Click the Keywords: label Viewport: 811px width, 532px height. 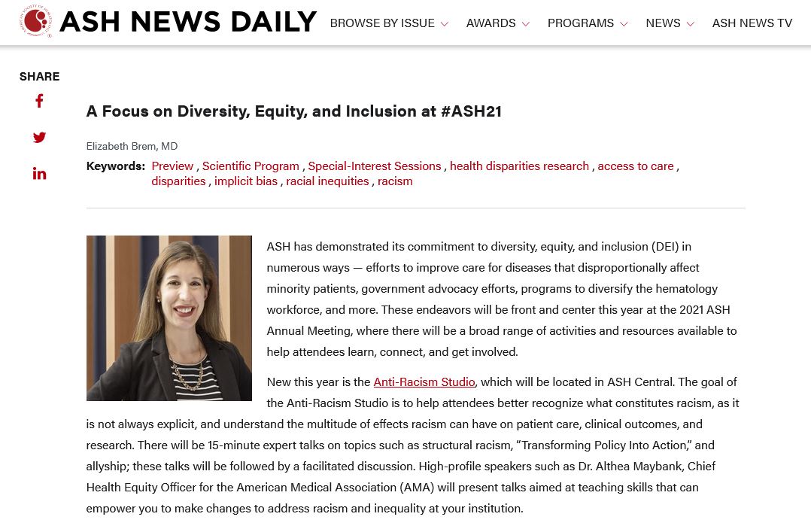(116, 166)
